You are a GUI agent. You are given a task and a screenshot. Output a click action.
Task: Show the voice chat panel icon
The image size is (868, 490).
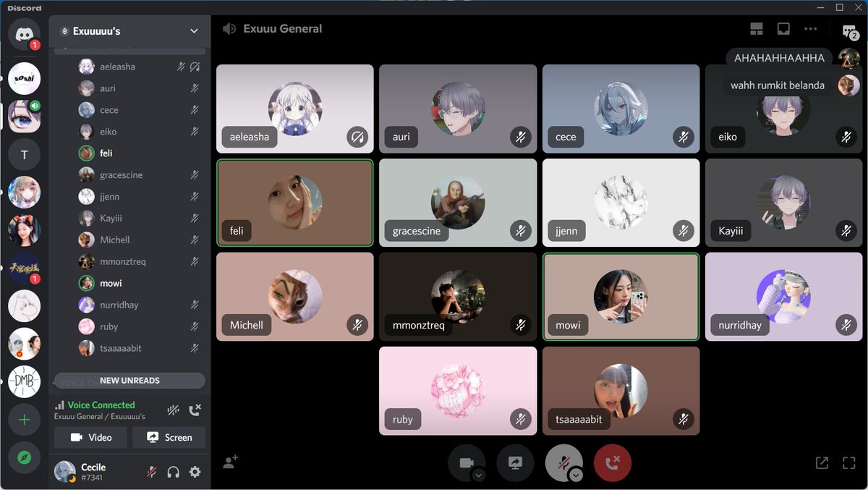pyautogui.click(x=849, y=31)
